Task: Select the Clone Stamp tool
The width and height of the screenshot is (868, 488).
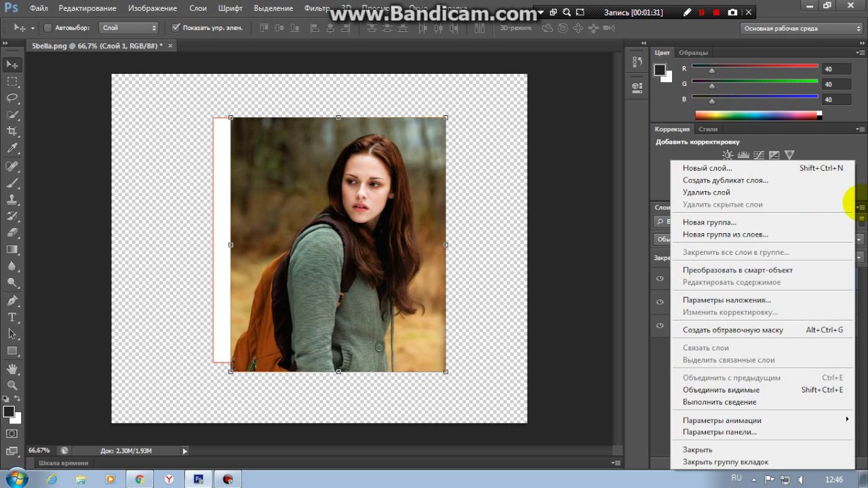Action: pos(12,200)
